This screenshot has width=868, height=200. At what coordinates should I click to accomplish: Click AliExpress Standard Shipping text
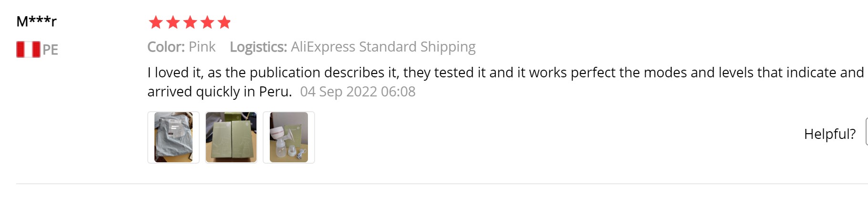tap(383, 47)
